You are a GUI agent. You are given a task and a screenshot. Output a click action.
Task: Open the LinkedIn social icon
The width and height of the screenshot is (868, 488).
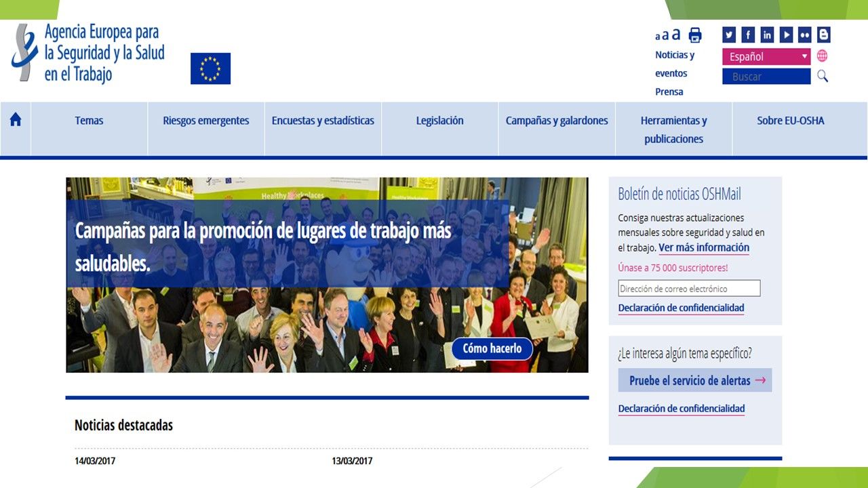coord(767,35)
